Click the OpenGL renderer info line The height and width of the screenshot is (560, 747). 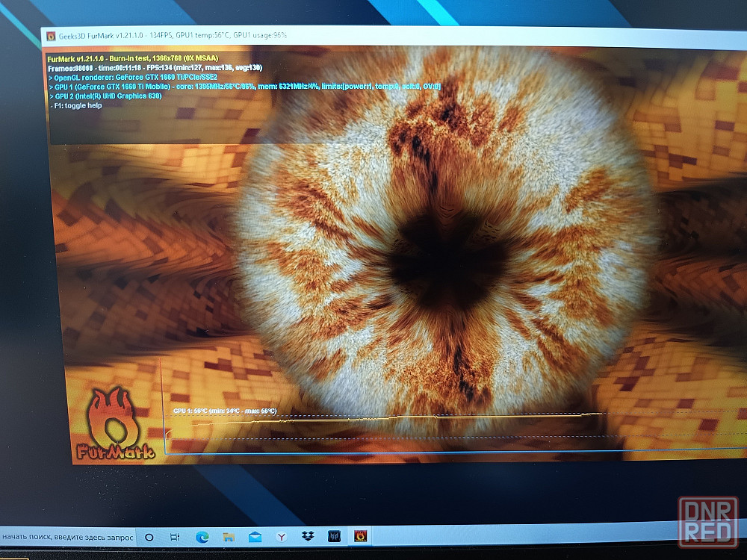point(134,77)
